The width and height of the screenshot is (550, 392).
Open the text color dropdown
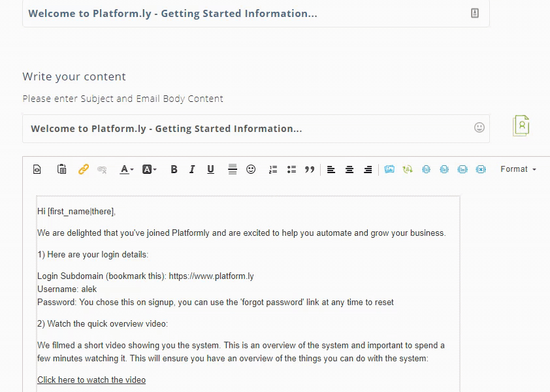(127, 169)
